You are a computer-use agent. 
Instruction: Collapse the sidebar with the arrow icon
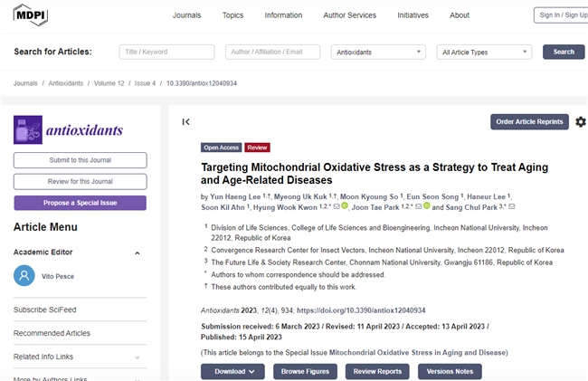[186, 121]
